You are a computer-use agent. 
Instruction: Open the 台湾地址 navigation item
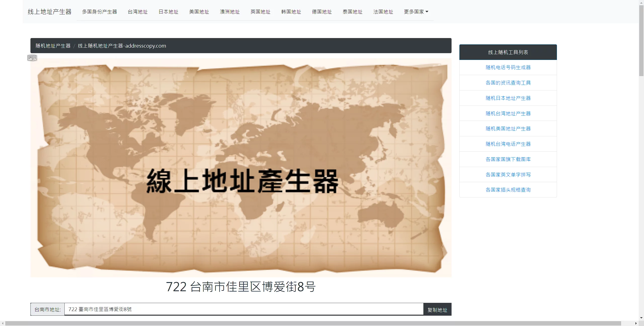pos(138,12)
